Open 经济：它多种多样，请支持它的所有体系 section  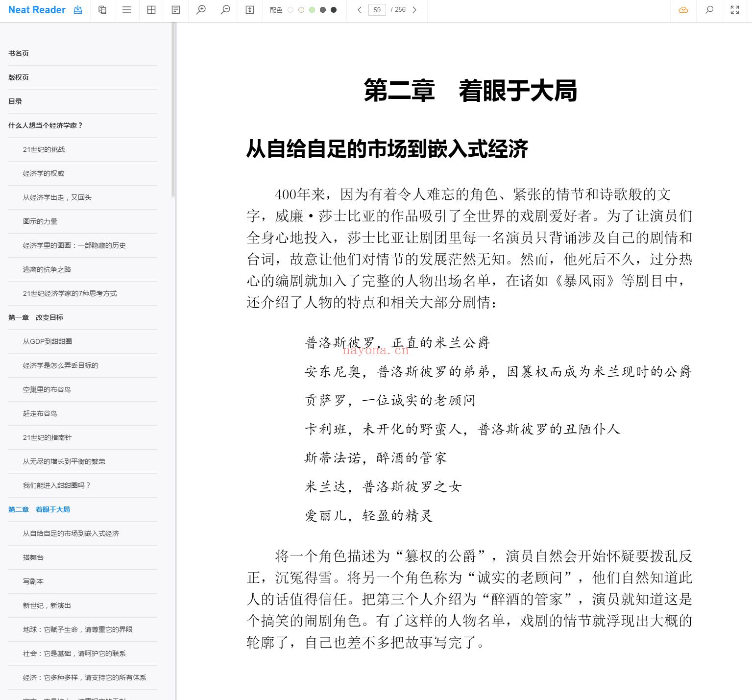(x=84, y=677)
